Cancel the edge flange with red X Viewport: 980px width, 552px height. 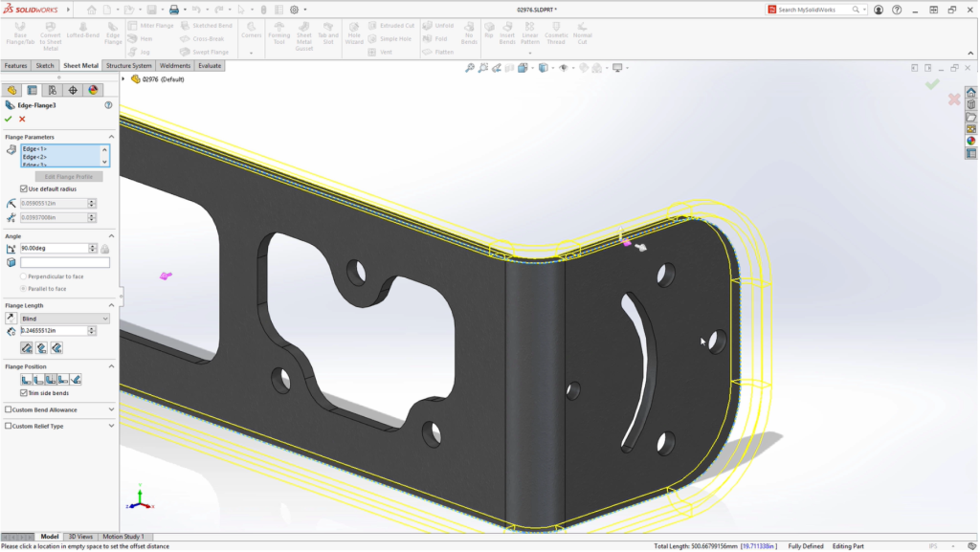coord(22,119)
